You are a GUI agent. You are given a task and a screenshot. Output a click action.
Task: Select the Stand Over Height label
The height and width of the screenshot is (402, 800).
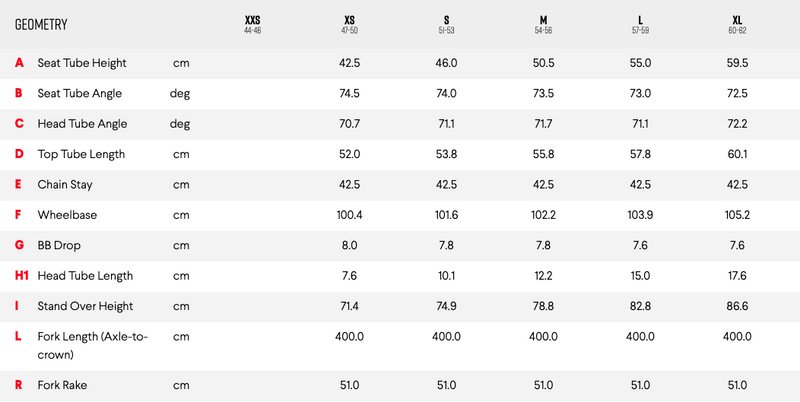coord(85,306)
